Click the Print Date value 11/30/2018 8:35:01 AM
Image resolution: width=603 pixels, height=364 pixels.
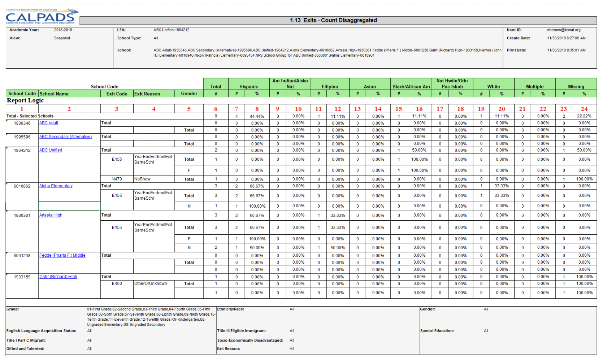[x=566, y=50]
